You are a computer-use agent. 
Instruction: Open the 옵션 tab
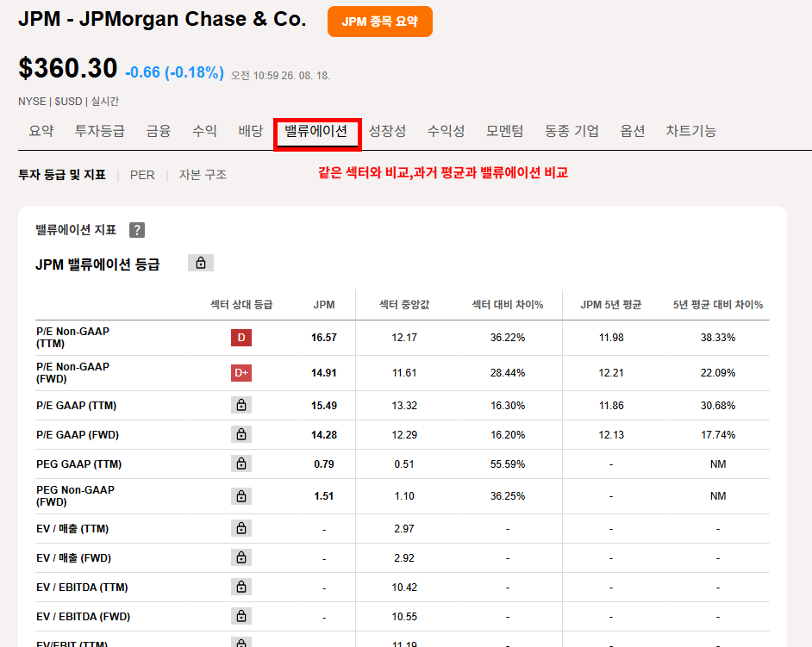point(633,131)
